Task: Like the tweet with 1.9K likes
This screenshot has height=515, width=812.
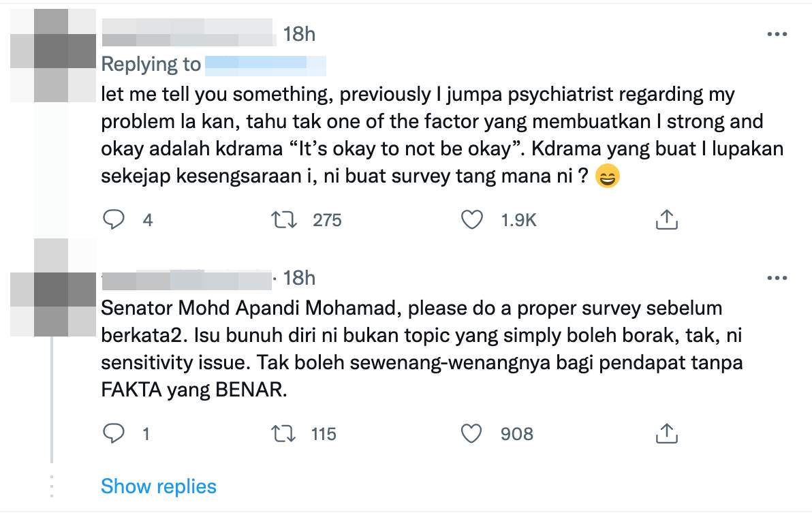Action: [x=472, y=219]
